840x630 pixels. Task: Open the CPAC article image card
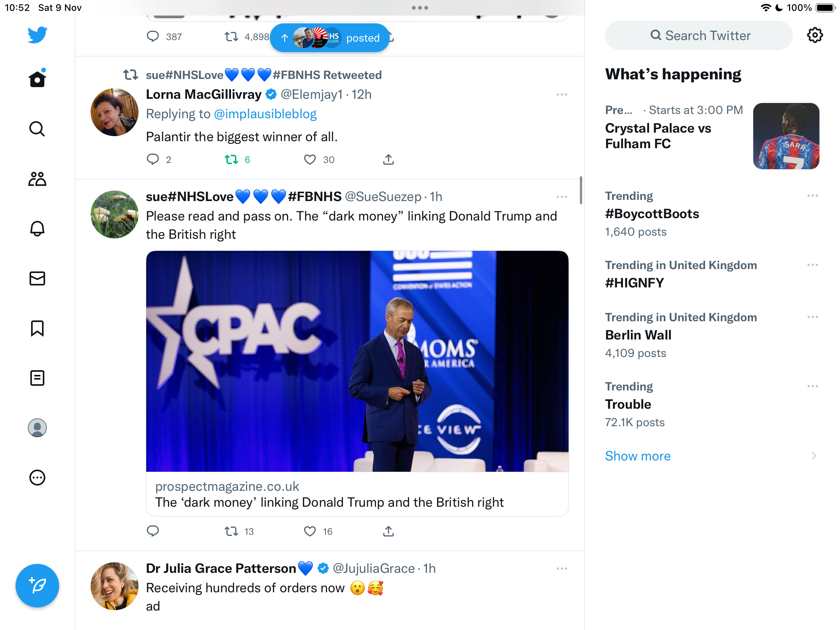(x=357, y=361)
